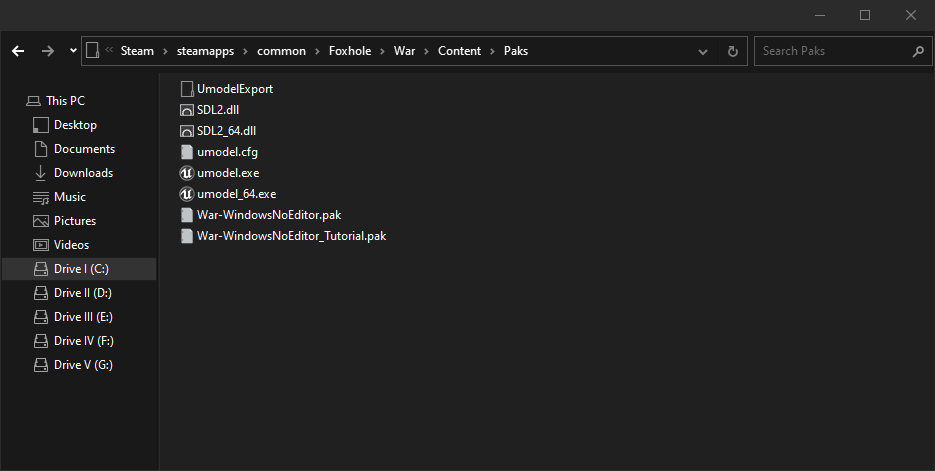This screenshot has width=935, height=471.
Task: Refresh the Paks folder view
Action: (733, 51)
